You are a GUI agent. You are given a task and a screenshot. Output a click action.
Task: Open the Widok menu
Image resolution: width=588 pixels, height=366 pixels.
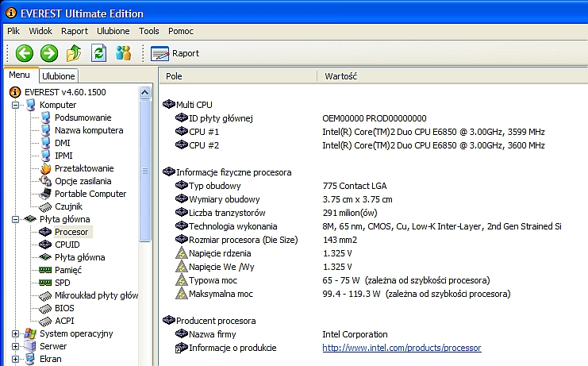point(40,31)
